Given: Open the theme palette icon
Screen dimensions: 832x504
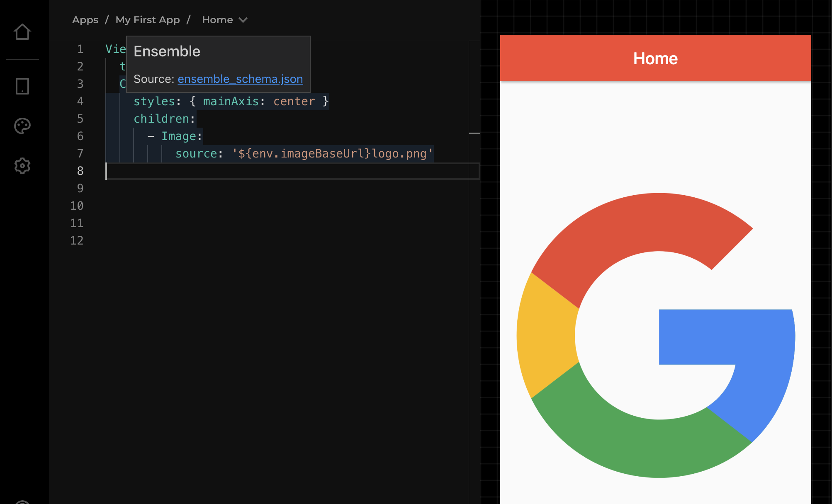Looking at the screenshot, I should point(22,126).
